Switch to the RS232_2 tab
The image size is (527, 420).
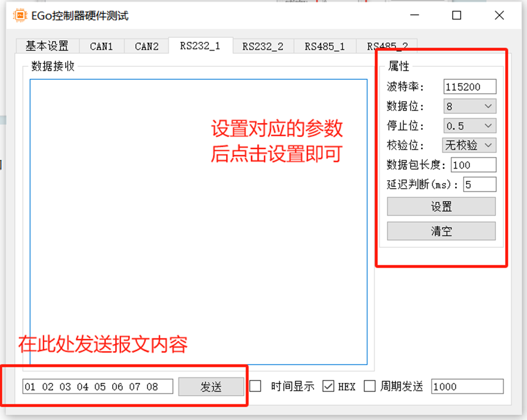coord(263,46)
